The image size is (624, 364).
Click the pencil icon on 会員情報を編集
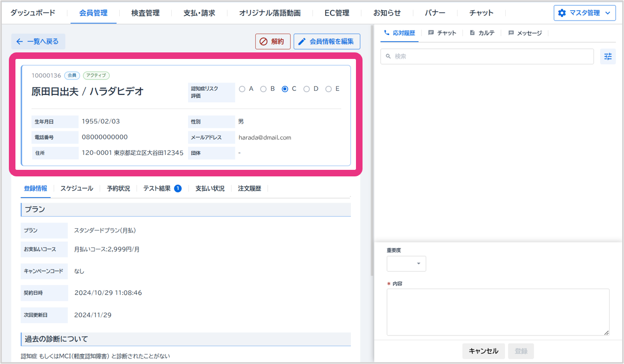pos(302,42)
